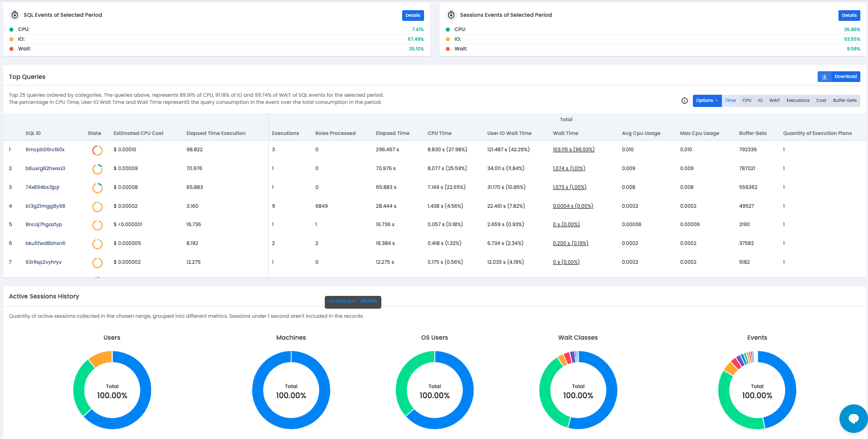Click state ring icon for b13g21mgg8y98
The height and width of the screenshot is (439, 868).
[x=97, y=207]
